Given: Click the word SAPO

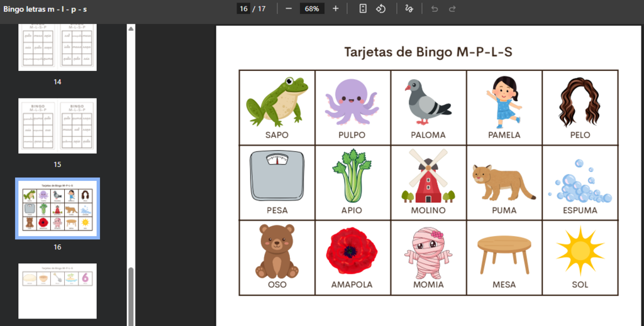Looking at the screenshot, I should 277,135.
